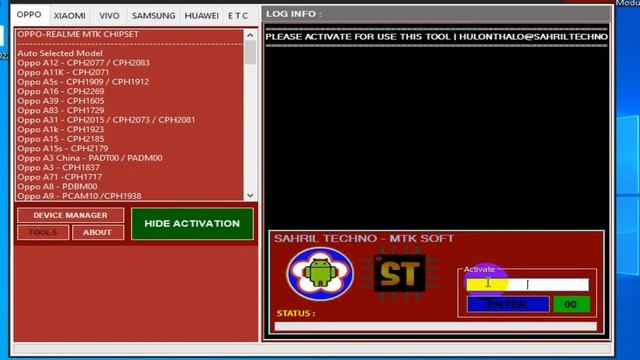
Task: Switch to the E T C tab
Action: [x=238, y=16]
